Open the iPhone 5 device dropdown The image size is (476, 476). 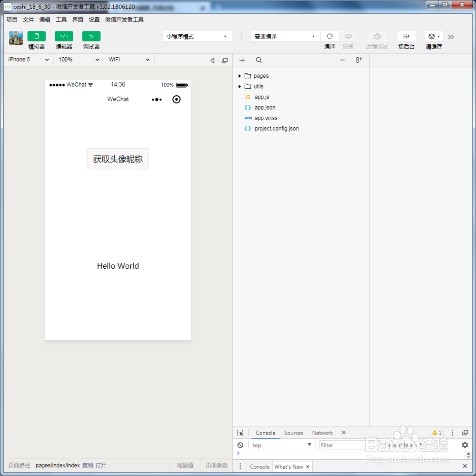[29, 60]
